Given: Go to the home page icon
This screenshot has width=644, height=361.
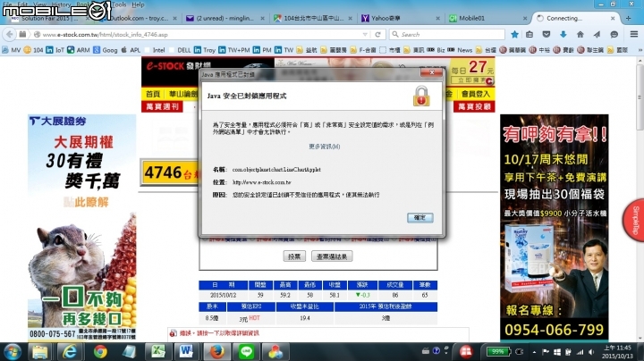Looking at the screenshot, I should point(580,35).
